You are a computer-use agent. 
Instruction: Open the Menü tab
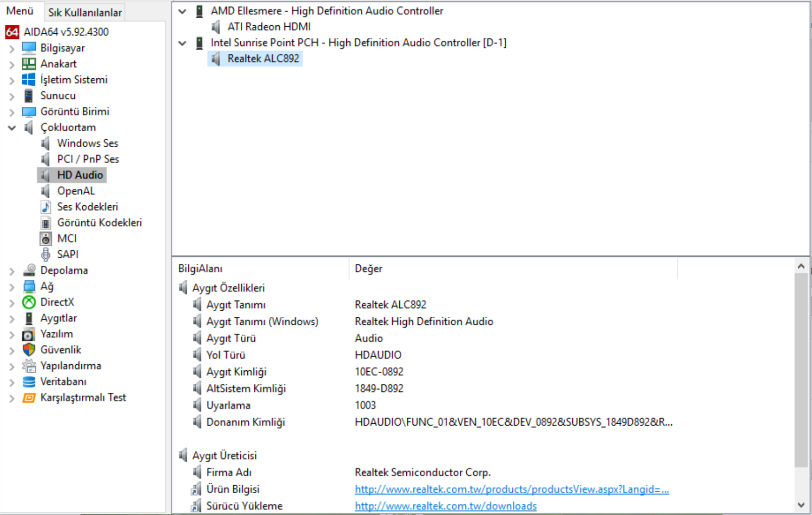20,11
